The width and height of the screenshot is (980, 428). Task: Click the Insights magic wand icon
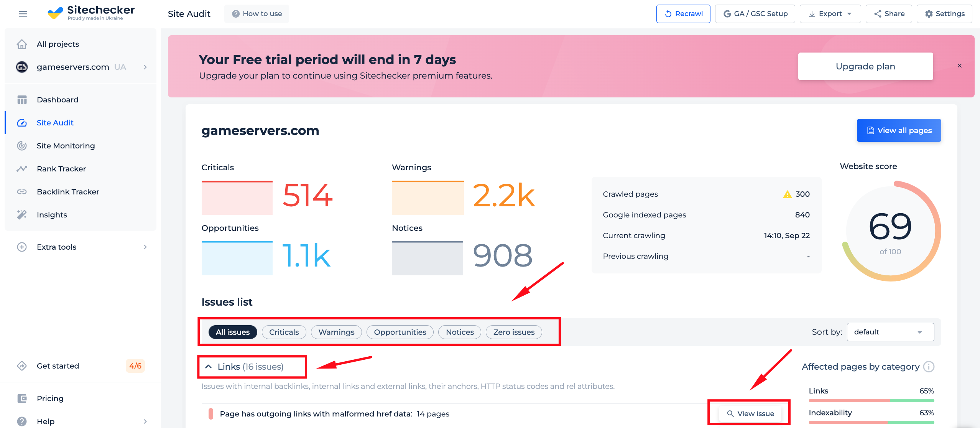pyautogui.click(x=22, y=215)
